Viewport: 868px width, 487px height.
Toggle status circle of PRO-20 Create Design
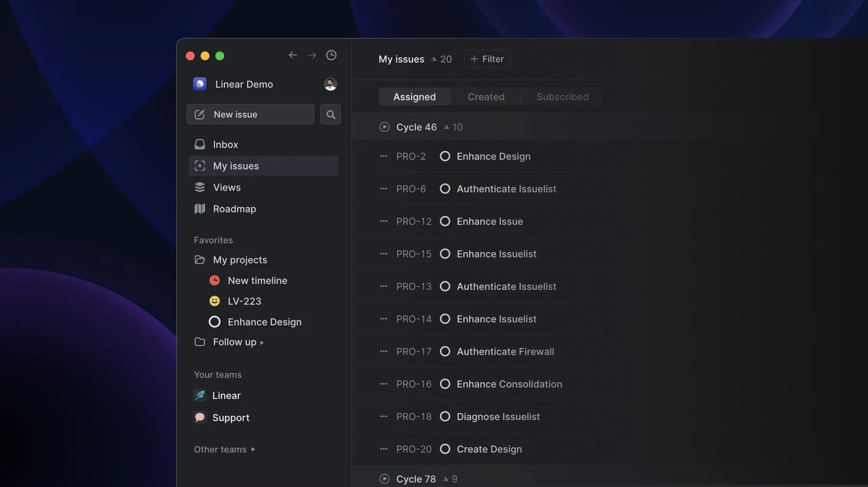pyautogui.click(x=445, y=449)
